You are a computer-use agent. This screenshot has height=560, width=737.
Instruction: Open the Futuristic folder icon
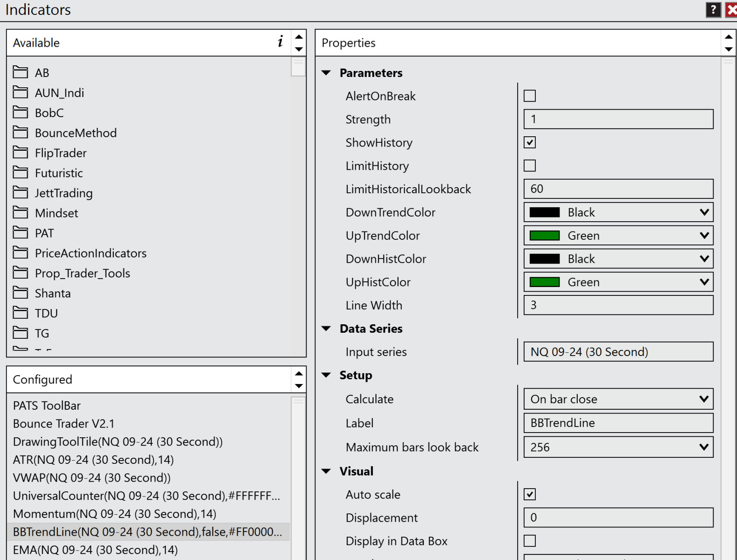[x=20, y=172]
